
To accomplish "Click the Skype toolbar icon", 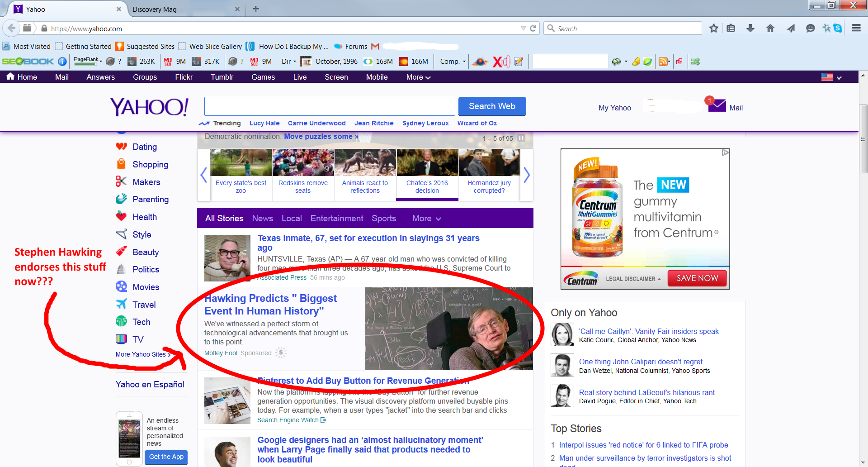I will tap(838, 28).
